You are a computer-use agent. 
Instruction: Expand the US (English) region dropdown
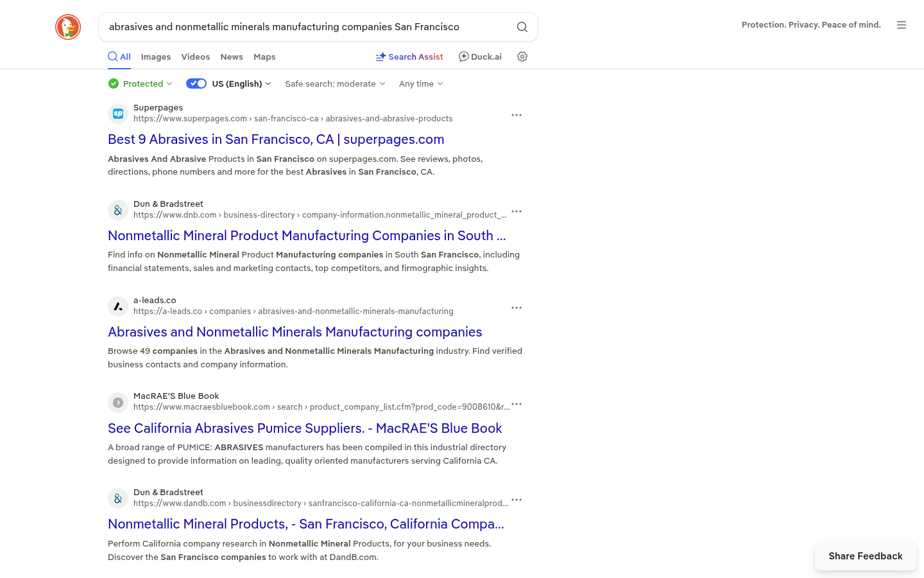click(x=242, y=83)
